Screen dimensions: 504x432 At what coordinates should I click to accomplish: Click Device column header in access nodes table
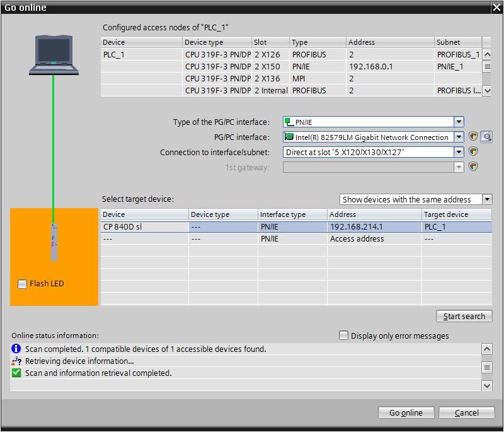click(141, 42)
